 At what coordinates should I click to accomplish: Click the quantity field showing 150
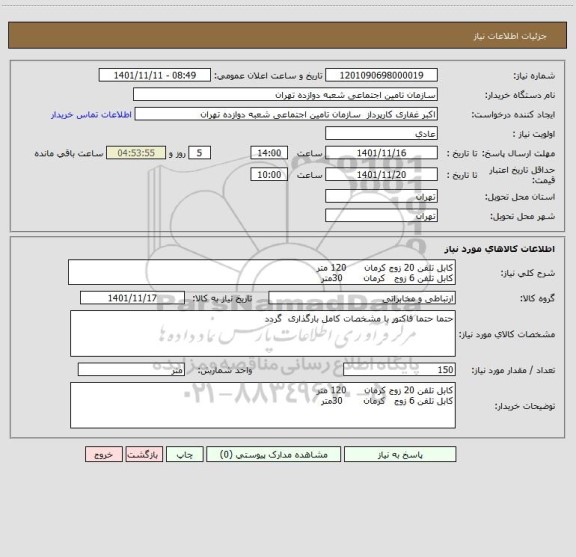pyautogui.click(x=399, y=370)
